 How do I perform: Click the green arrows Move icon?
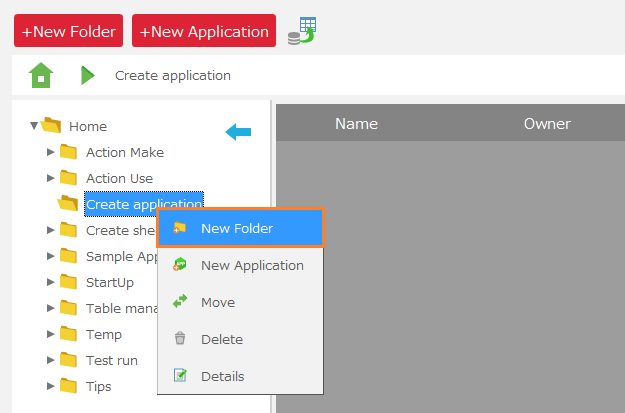[180, 302]
